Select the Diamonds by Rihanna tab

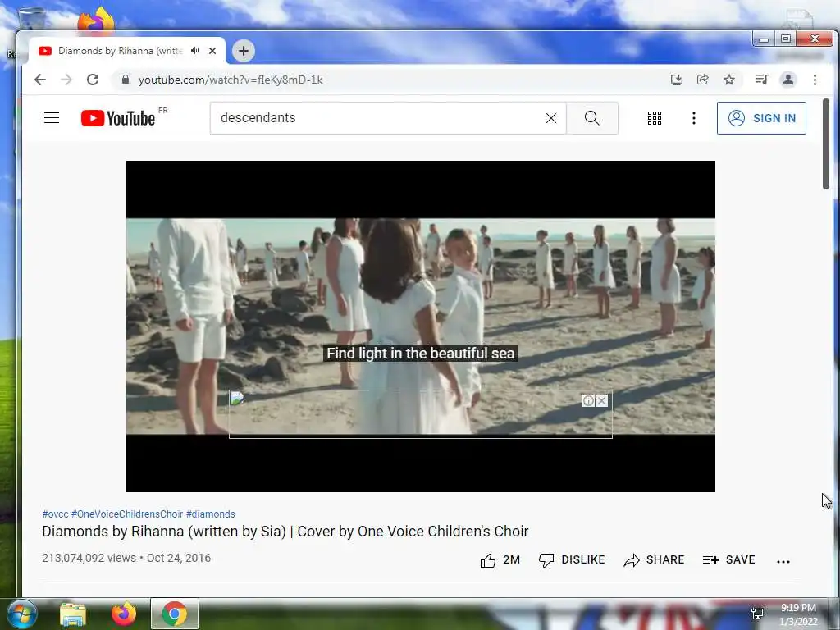pos(126,51)
